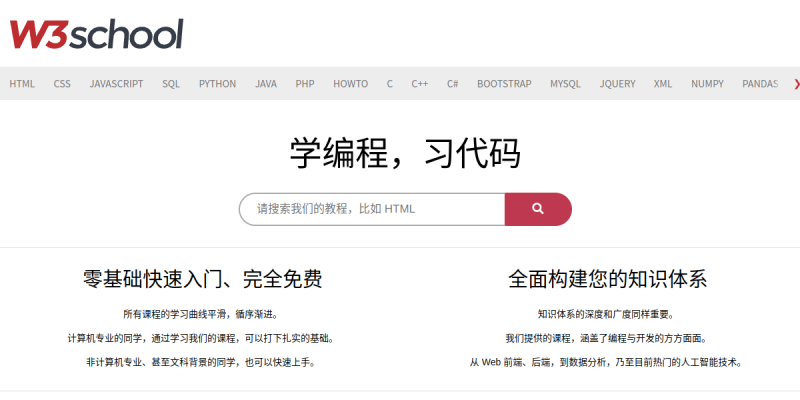Open the PHP navigation link
The height and width of the screenshot is (400, 800).
tap(305, 84)
